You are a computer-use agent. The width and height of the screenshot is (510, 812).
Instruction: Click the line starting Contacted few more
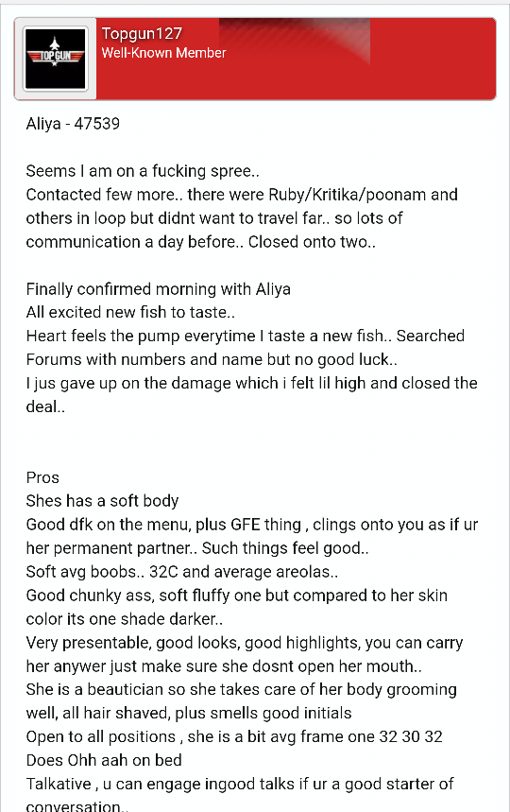click(242, 195)
